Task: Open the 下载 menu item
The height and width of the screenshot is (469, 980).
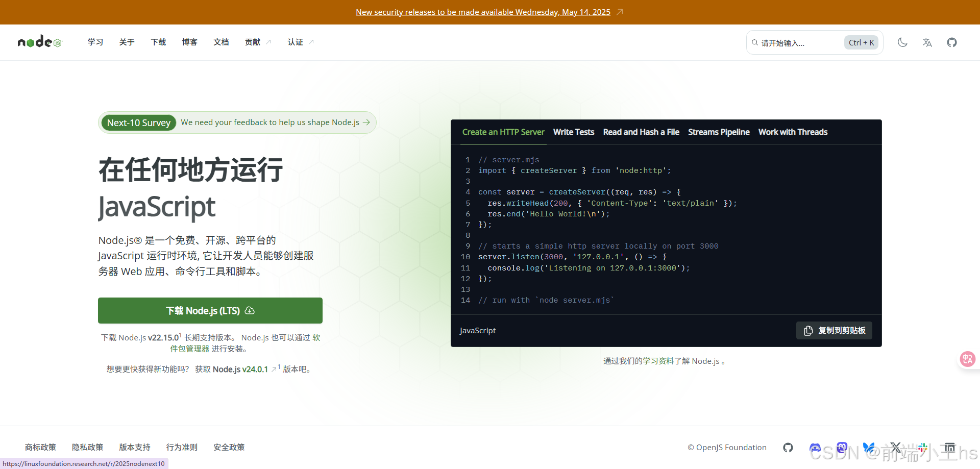Action: [x=158, y=42]
